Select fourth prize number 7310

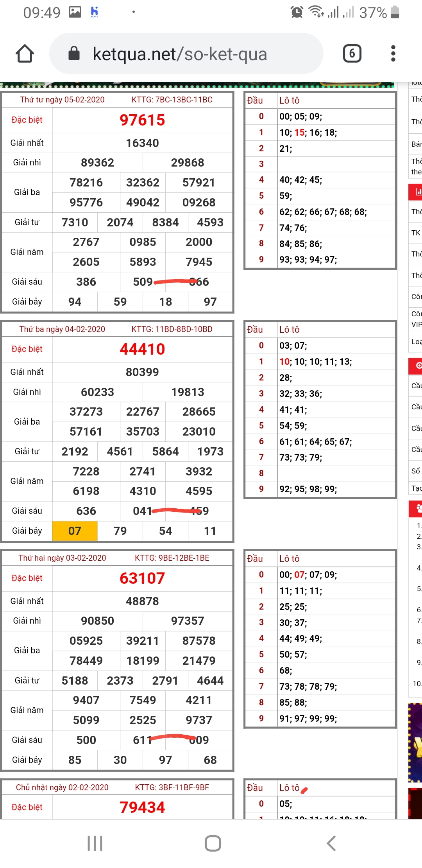click(75, 222)
